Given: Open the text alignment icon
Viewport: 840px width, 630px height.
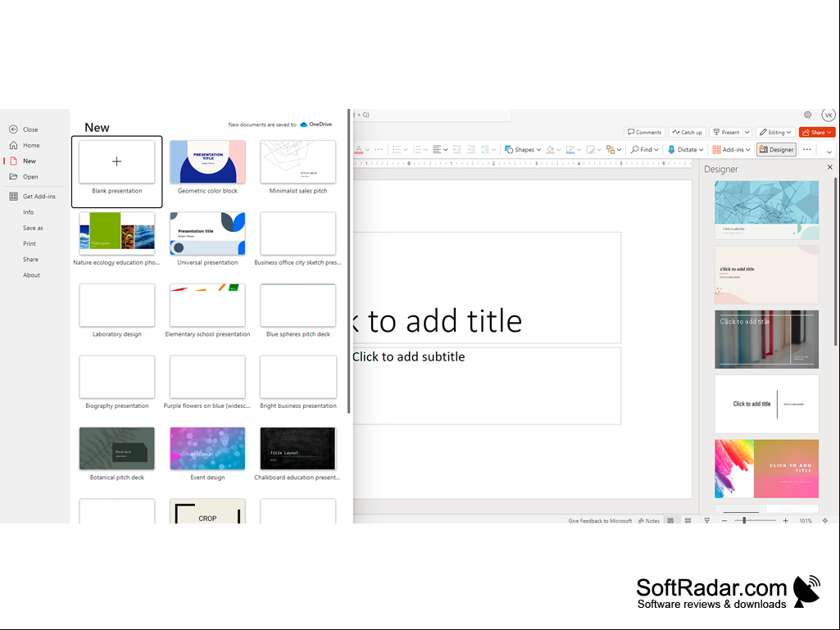Looking at the screenshot, I should point(437,149).
